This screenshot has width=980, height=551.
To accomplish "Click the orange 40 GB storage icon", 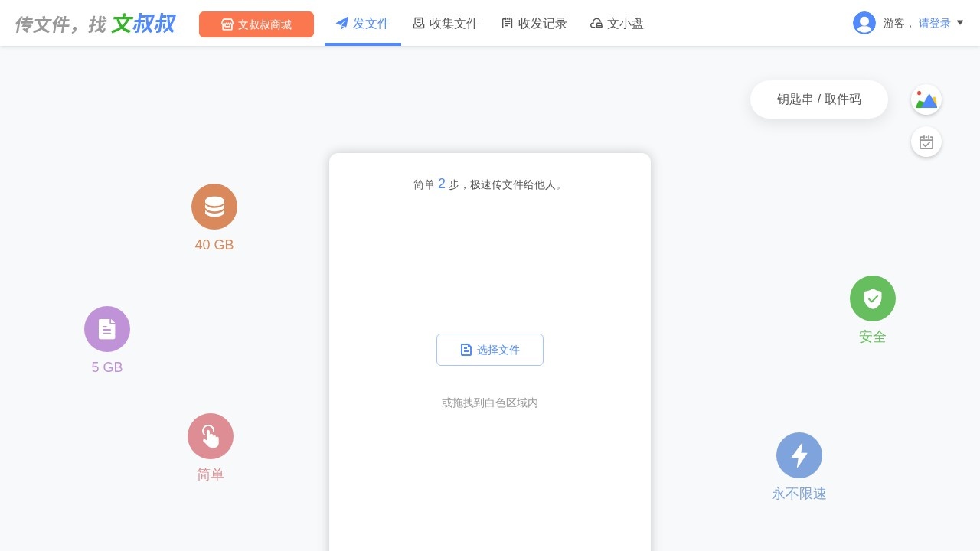I will click(214, 207).
